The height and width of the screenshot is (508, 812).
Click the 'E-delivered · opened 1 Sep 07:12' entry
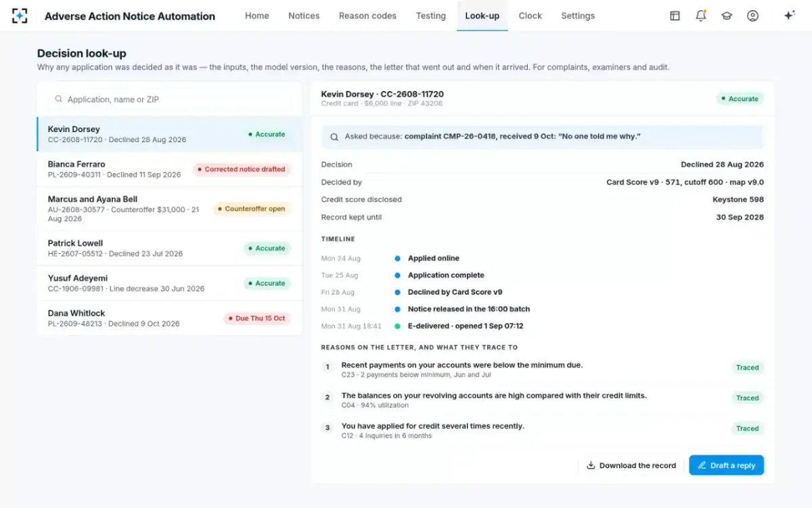click(x=466, y=326)
